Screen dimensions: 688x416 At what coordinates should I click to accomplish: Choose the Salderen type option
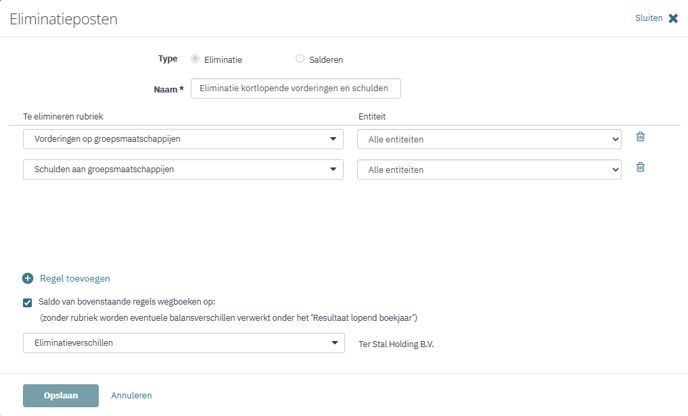(300, 59)
